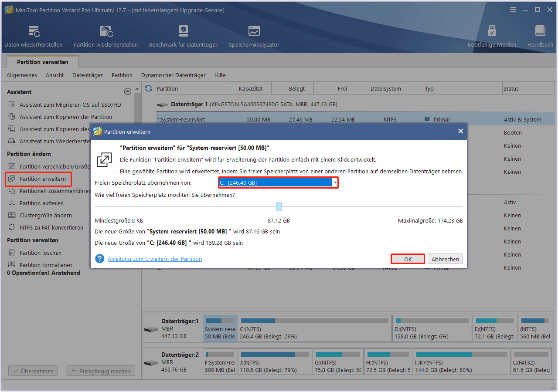Open the Hilfe menu
Image resolution: width=558 pixels, height=392 pixels.
point(220,75)
